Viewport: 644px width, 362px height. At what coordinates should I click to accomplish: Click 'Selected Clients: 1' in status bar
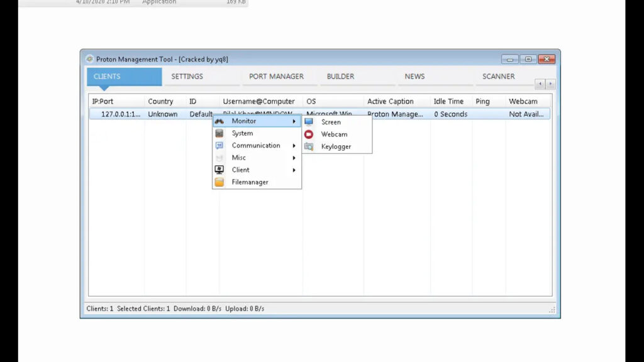[x=143, y=309]
